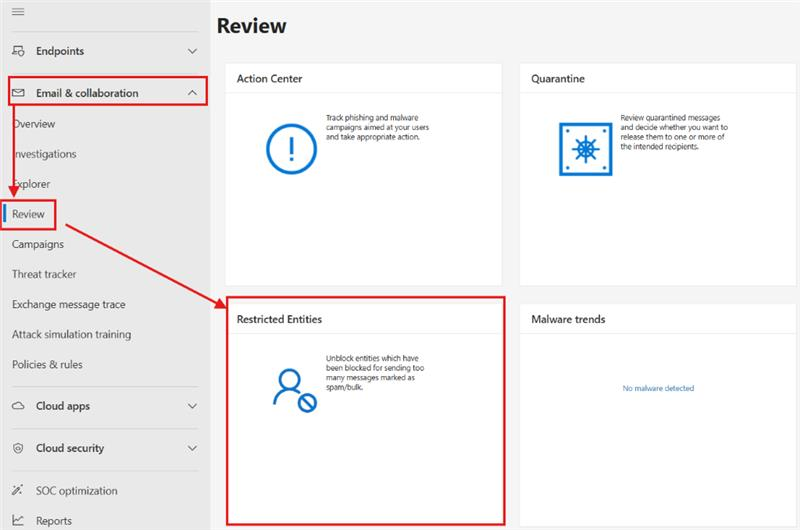Click the 'No malware detected' text
This screenshot has width=800, height=530.
(x=658, y=388)
